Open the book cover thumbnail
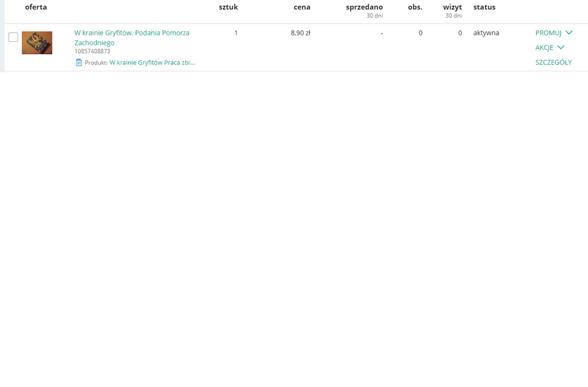This screenshot has width=588, height=387. [x=37, y=43]
